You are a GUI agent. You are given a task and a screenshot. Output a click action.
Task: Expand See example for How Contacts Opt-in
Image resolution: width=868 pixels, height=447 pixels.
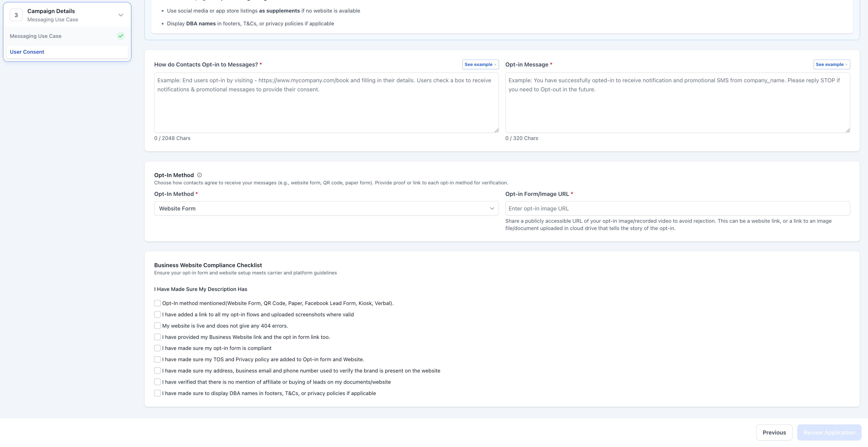(x=480, y=64)
